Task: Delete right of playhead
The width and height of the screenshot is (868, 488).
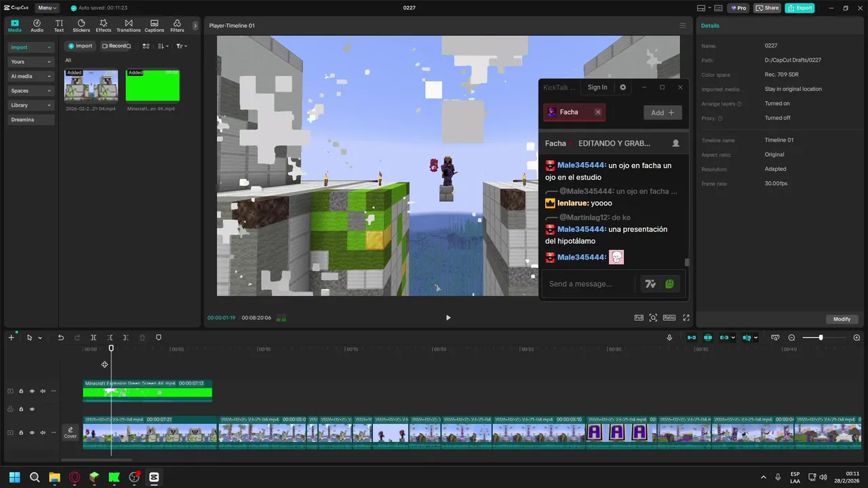Action: click(126, 338)
